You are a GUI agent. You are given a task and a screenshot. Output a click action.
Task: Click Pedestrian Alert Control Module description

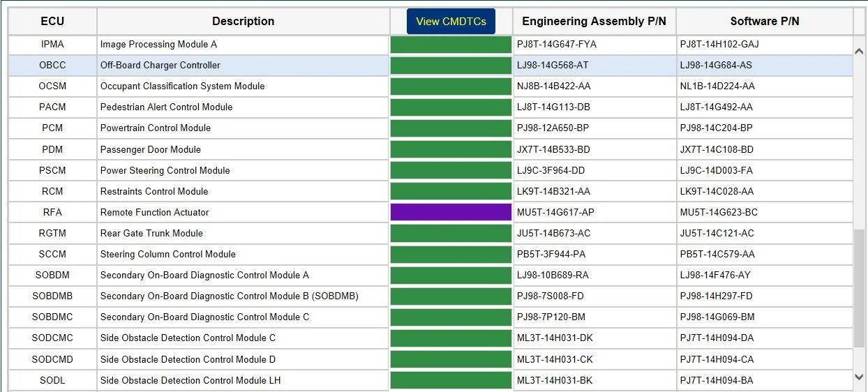(x=166, y=107)
